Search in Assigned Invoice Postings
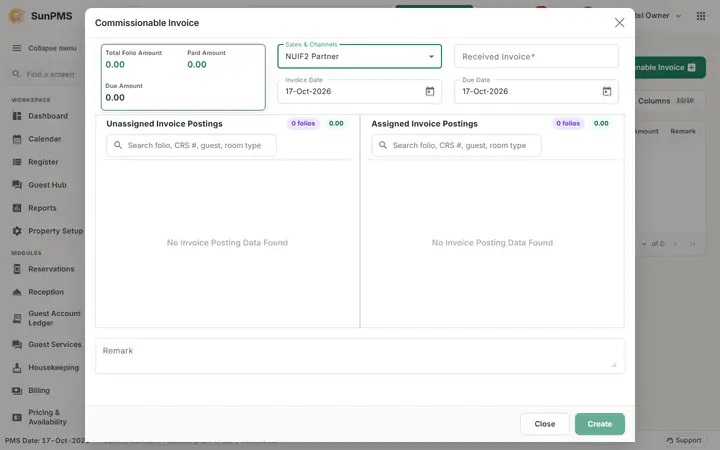This screenshot has width=720, height=450. (x=456, y=145)
